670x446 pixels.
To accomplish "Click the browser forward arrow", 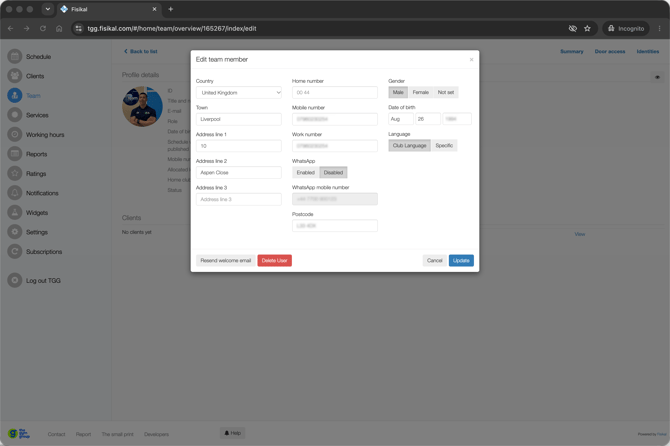I will point(26,29).
